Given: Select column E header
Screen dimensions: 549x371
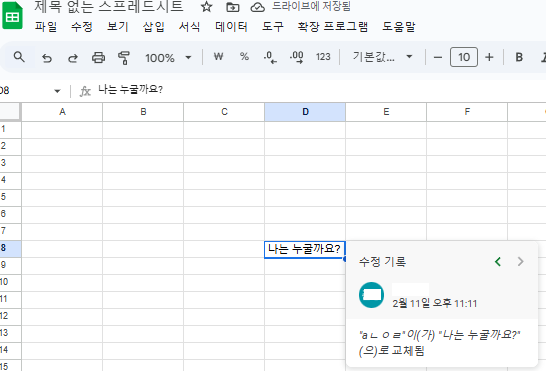Looking at the screenshot, I should click(386, 112).
